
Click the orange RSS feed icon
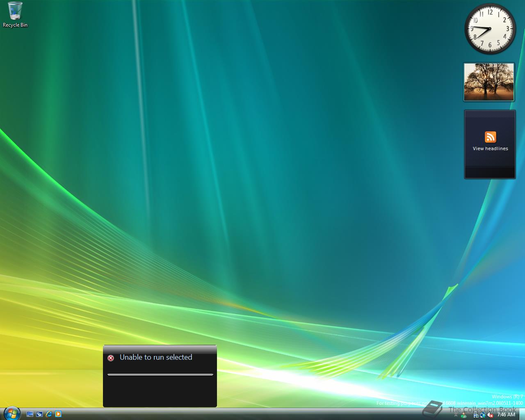[x=491, y=137]
